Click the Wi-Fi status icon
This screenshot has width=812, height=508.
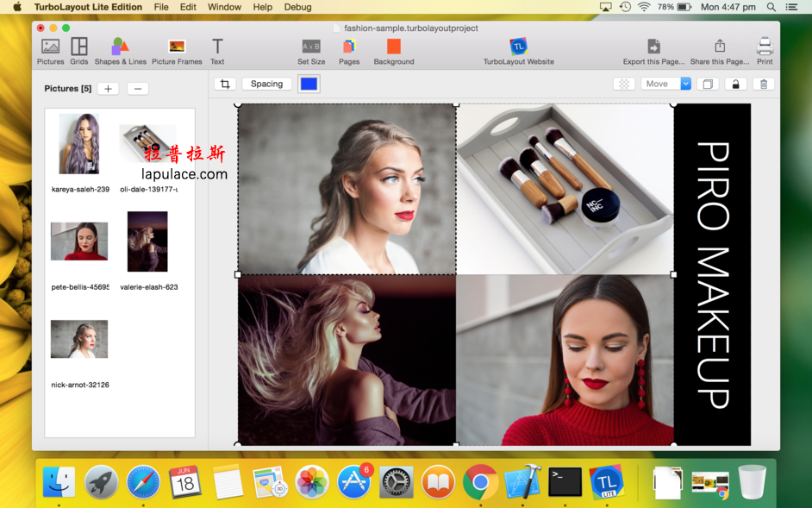point(644,7)
